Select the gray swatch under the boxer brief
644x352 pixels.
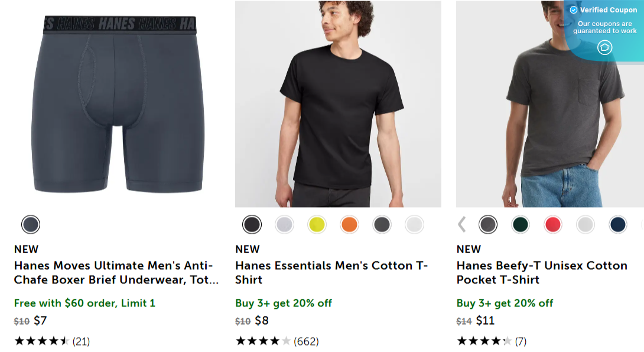point(31,225)
